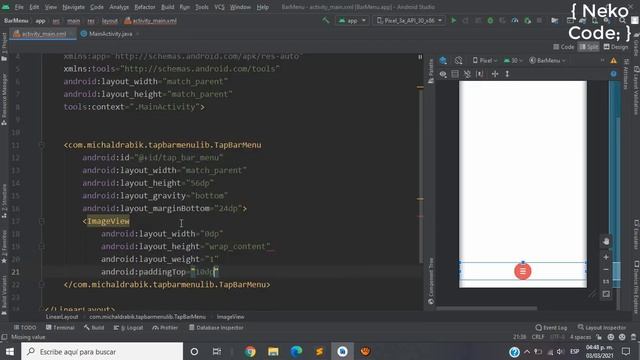
Task: Toggle the pan hand tool in preview
Action: click(x=606, y=241)
